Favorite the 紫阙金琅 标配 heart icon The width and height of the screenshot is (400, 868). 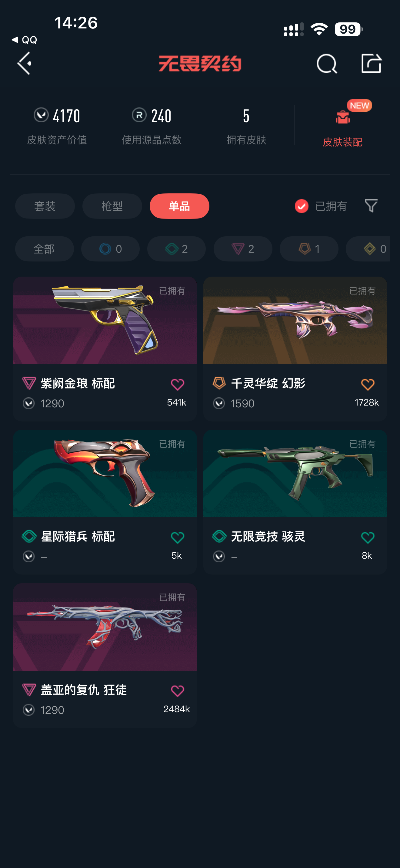[177, 384]
